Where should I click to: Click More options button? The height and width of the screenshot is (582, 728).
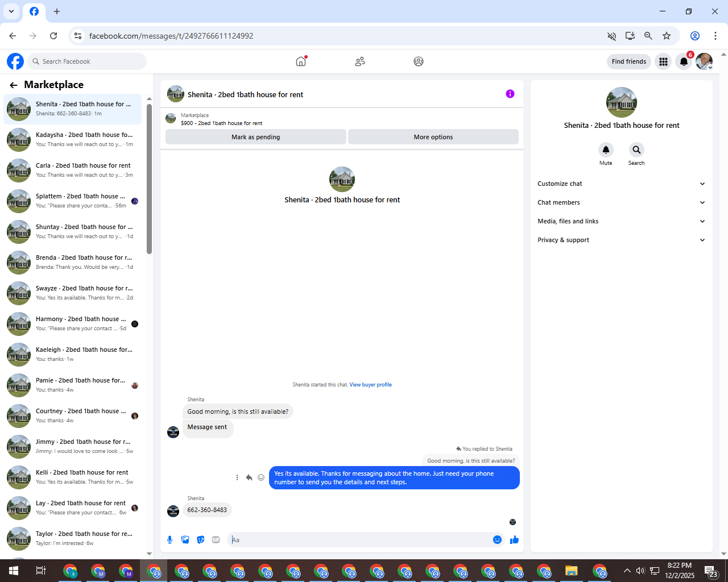(433, 137)
